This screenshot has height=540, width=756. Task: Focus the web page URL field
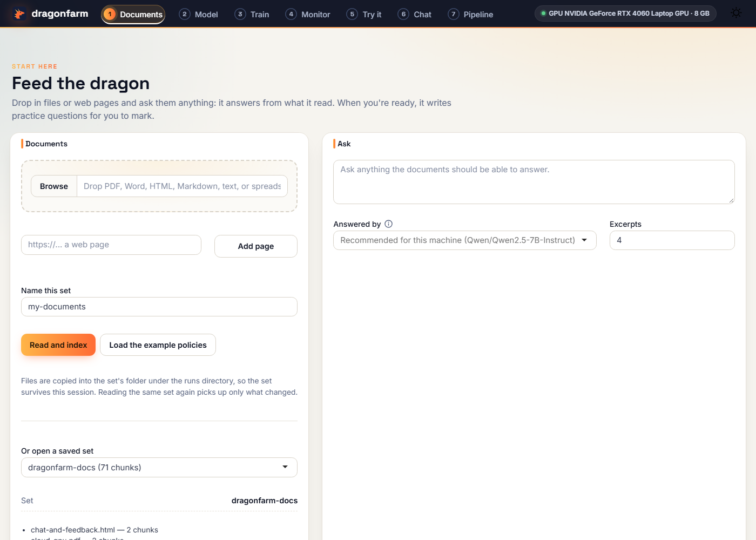[x=111, y=245]
